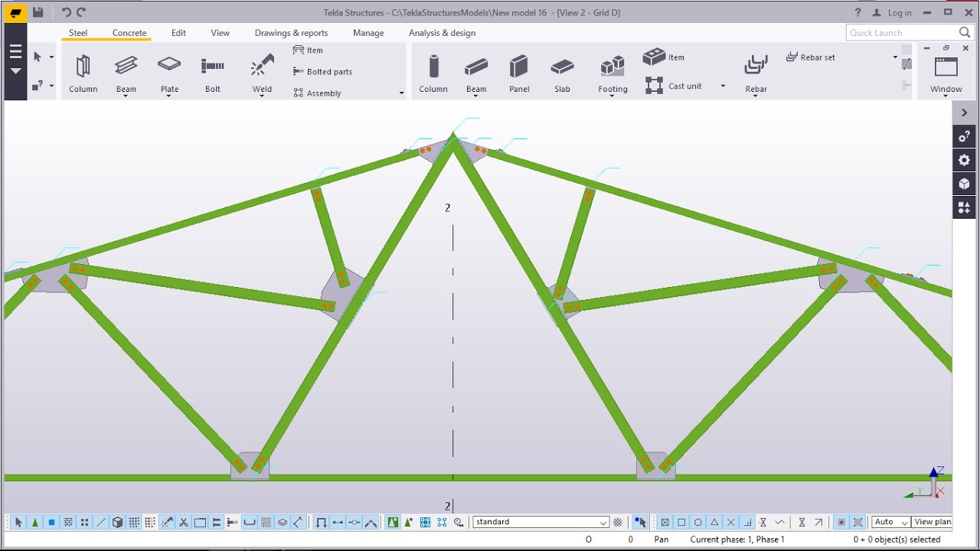Toggle select all selection switch
Screen dimensions: 980x551
tap(18, 522)
